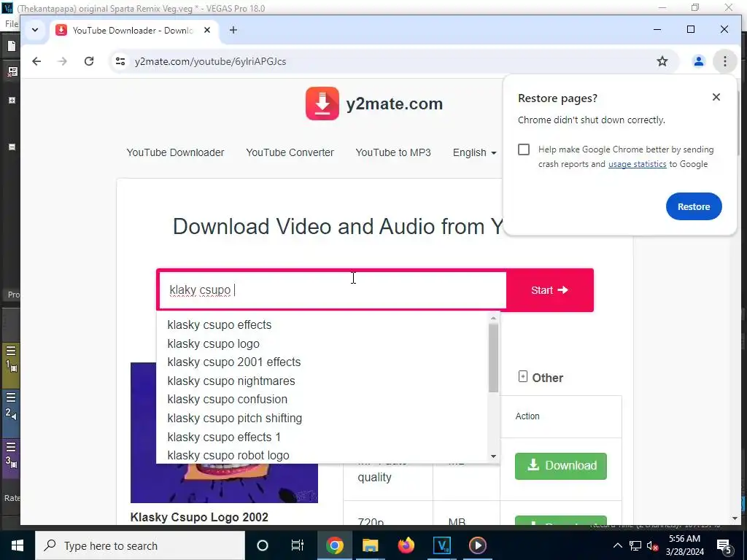Screen dimensions: 747x560
Task: Click Cortana circle icon on taskbar
Action: pos(263,545)
